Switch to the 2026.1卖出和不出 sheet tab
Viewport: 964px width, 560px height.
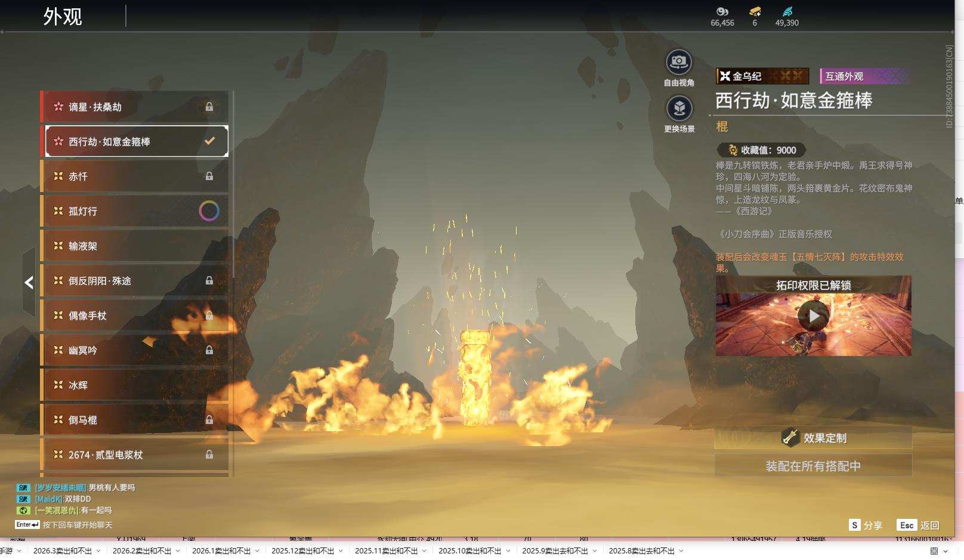221,551
